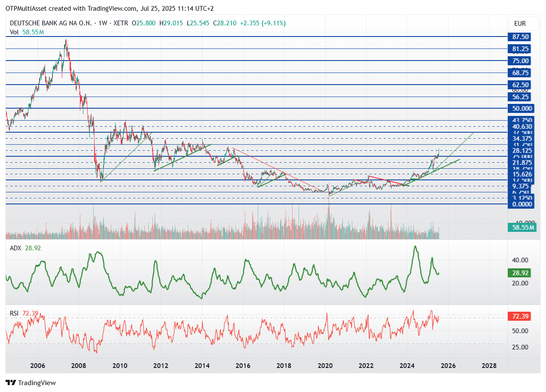Click the 75.00 price level label
The image size is (546, 392).
pyautogui.click(x=521, y=61)
